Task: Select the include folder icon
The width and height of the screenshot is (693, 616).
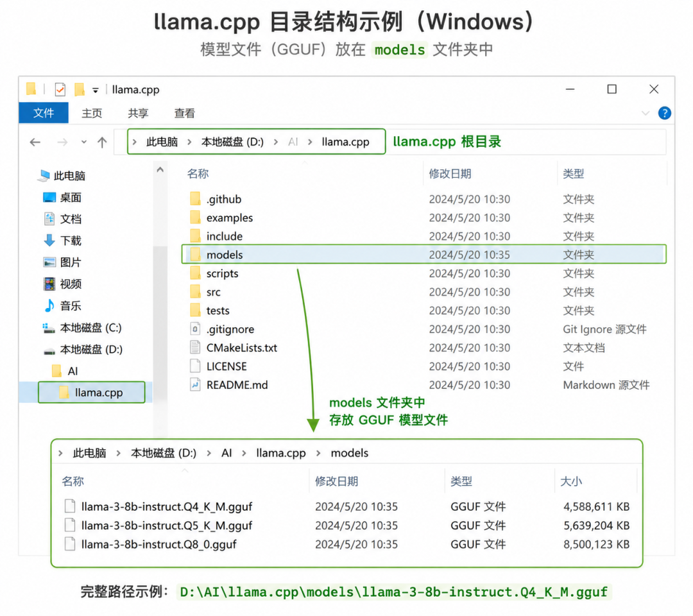Action: [195, 236]
